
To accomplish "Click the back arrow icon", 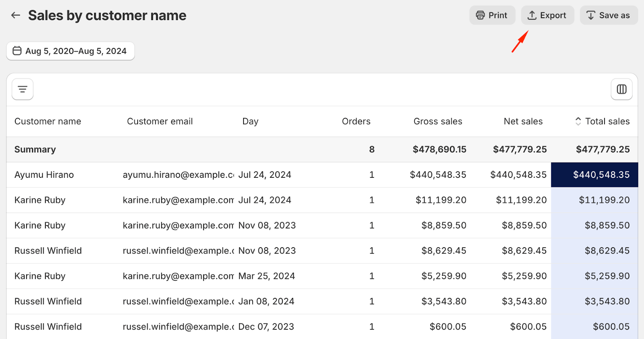I will click(16, 15).
